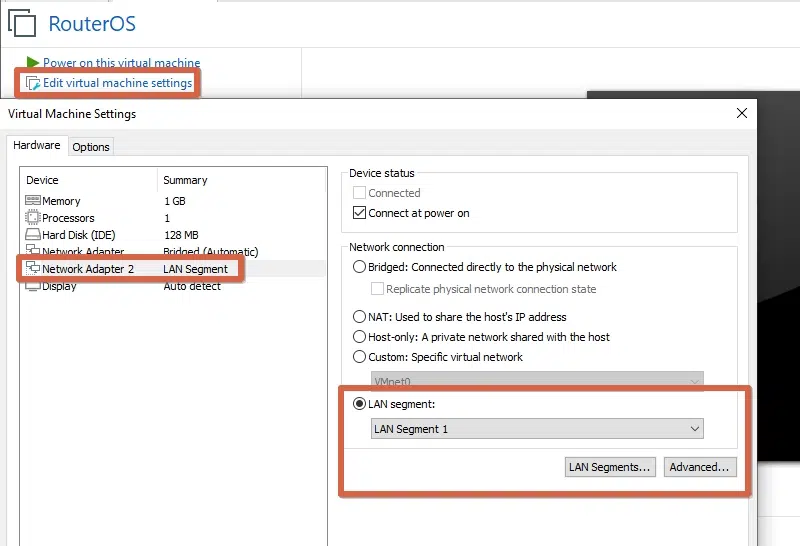Switch to the Options tab
The height and width of the screenshot is (546, 800).
click(91, 147)
